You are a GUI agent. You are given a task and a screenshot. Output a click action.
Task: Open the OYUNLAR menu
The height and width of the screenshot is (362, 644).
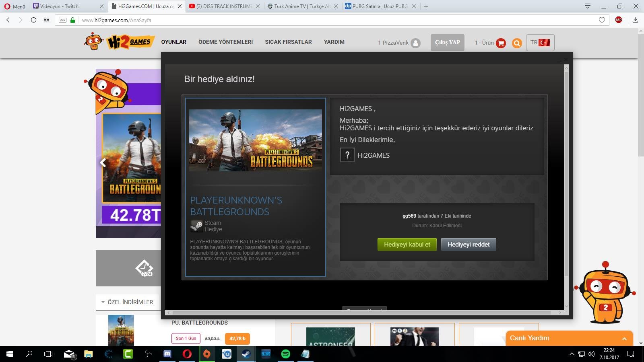(x=173, y=42)
